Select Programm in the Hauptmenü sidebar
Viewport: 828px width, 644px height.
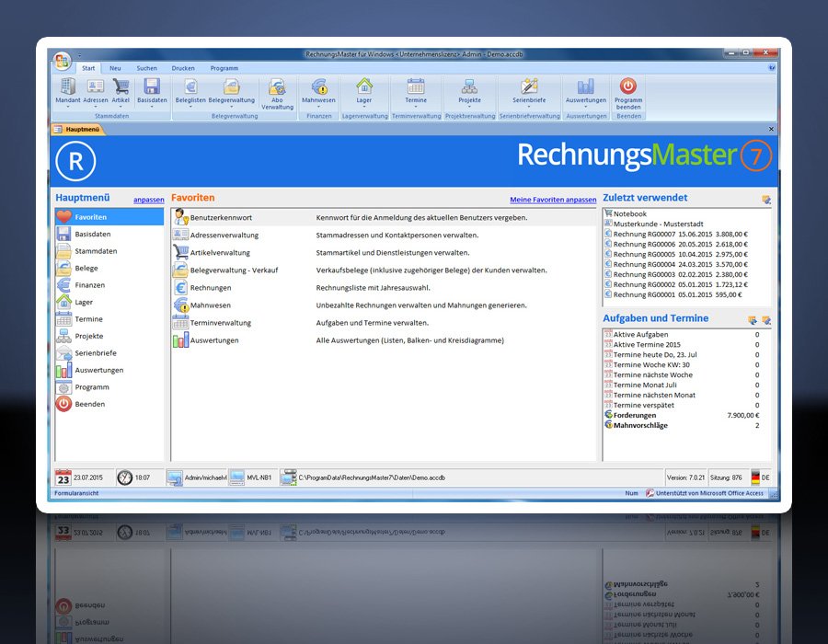(109, 387)
